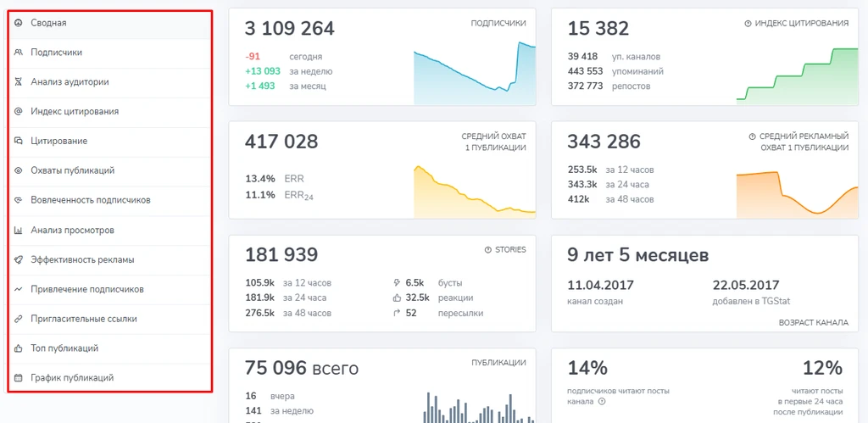868x423 pixels.
Task: Click the link icon beside Пригласительные ссылки
Action: [x=19, y=319]
